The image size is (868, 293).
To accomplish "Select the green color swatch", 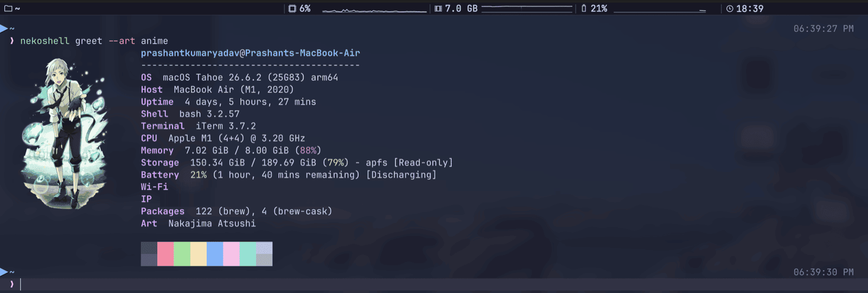I will point(182,254).
